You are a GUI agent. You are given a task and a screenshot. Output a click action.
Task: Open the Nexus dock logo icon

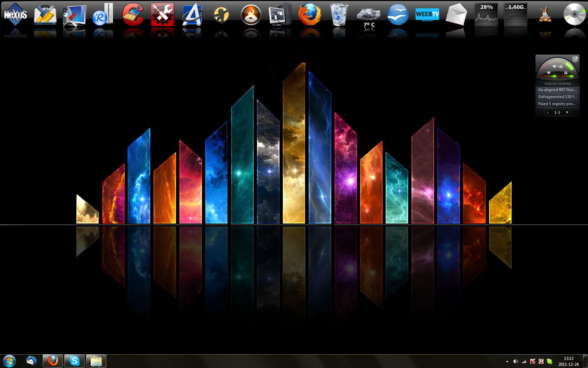click(15, 14)
